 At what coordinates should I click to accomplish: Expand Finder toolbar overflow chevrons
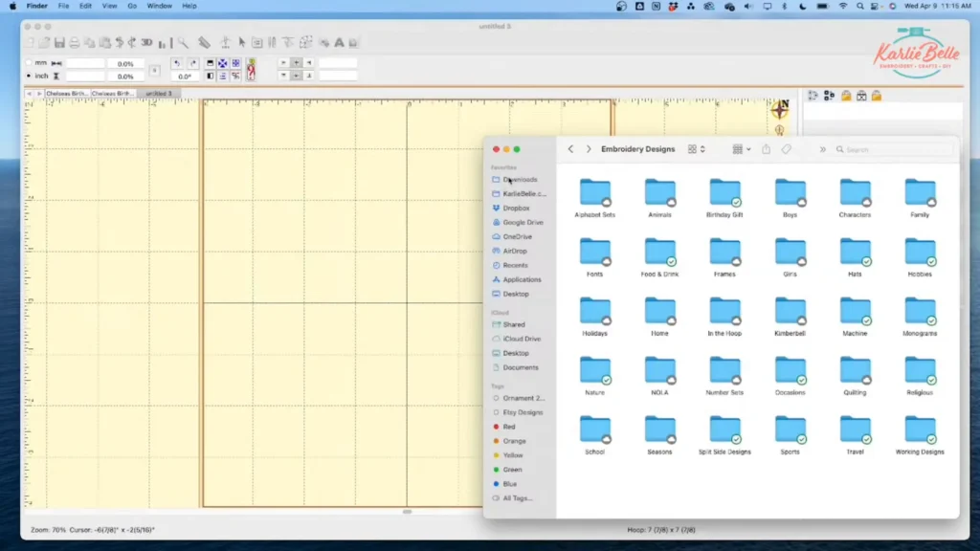click(x=822, y=150)
